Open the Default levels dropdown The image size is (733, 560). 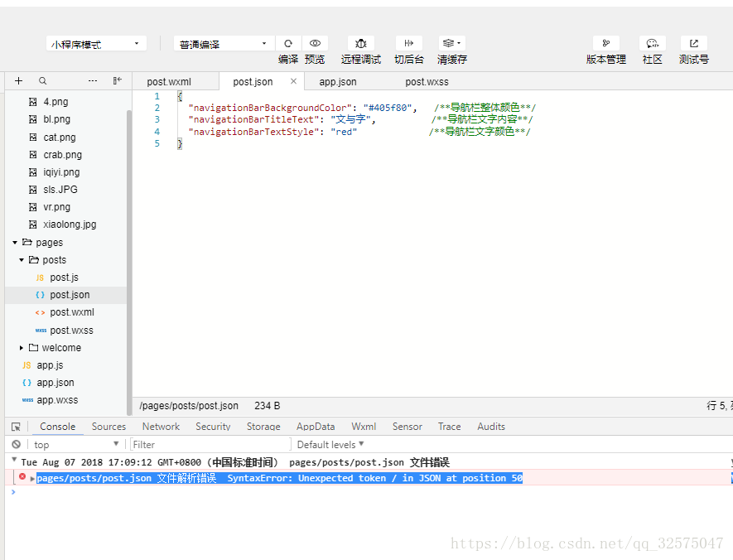329,444
